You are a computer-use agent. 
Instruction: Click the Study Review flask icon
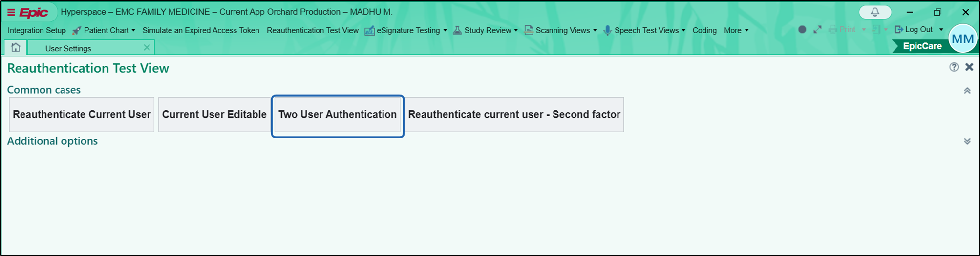[x=457, y=30]
